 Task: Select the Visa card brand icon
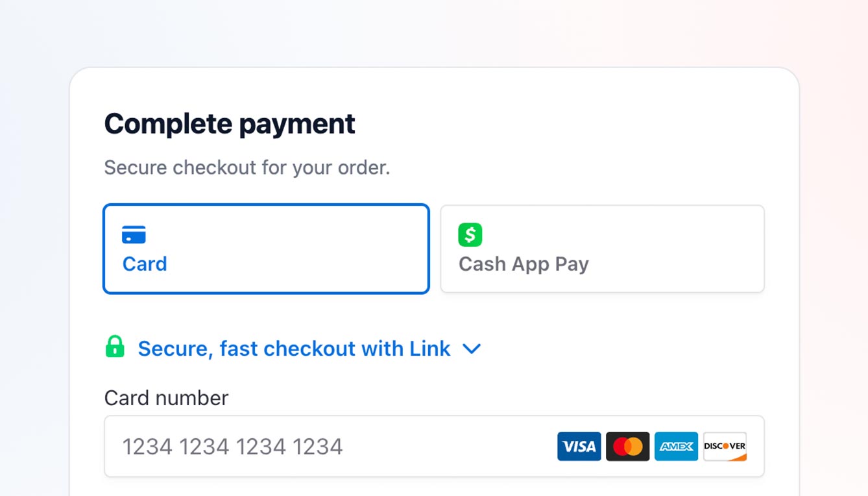(x=579, y=446)
